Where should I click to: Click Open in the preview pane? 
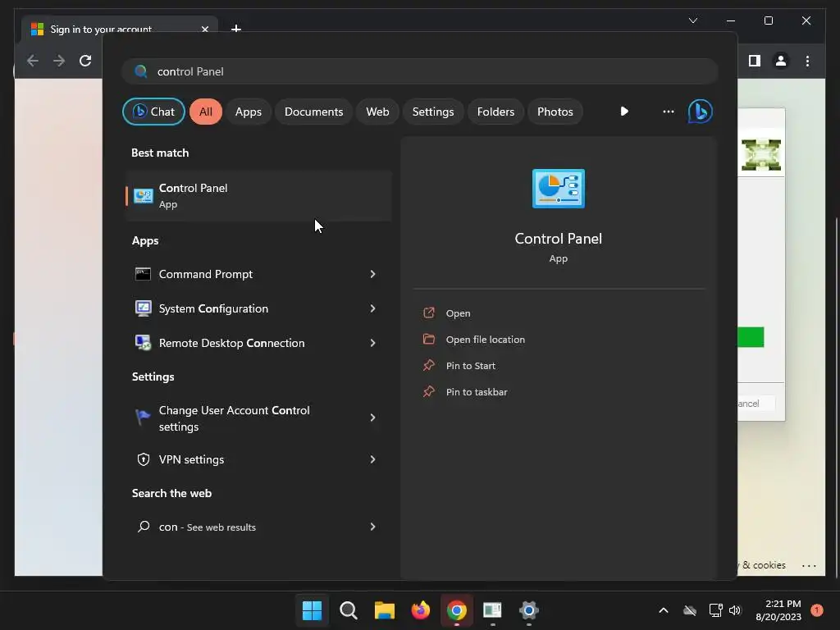pyautogui.click(x=458, y=313)
